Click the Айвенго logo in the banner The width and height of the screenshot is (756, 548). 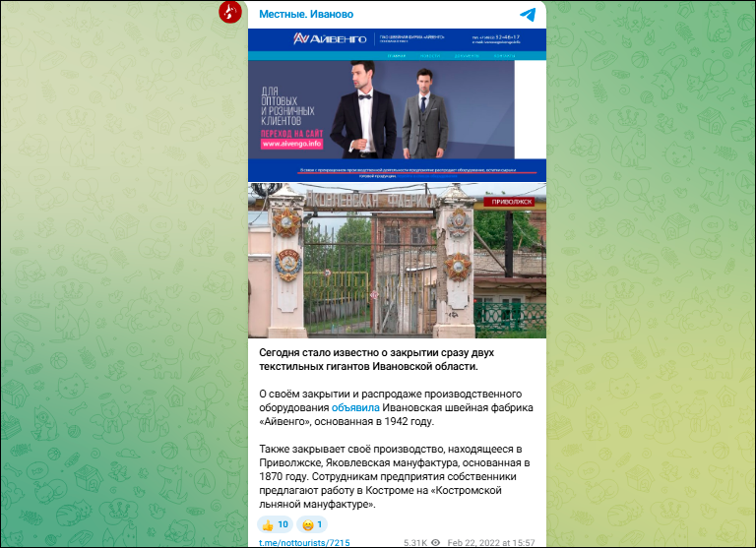(330, 39)
